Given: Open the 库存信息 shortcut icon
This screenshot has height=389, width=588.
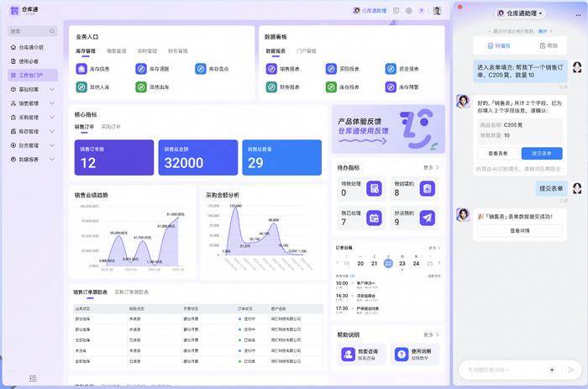Looking at the screenshot, I should (x=81, y=69).
